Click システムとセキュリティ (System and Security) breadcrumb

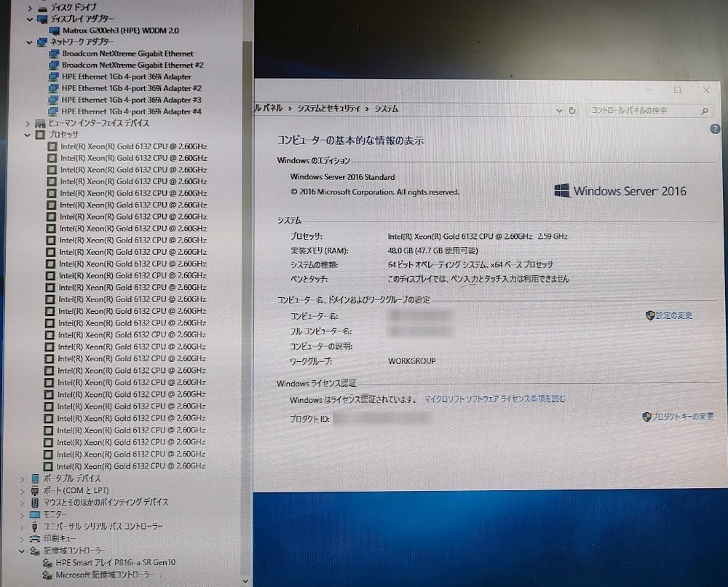328,109
